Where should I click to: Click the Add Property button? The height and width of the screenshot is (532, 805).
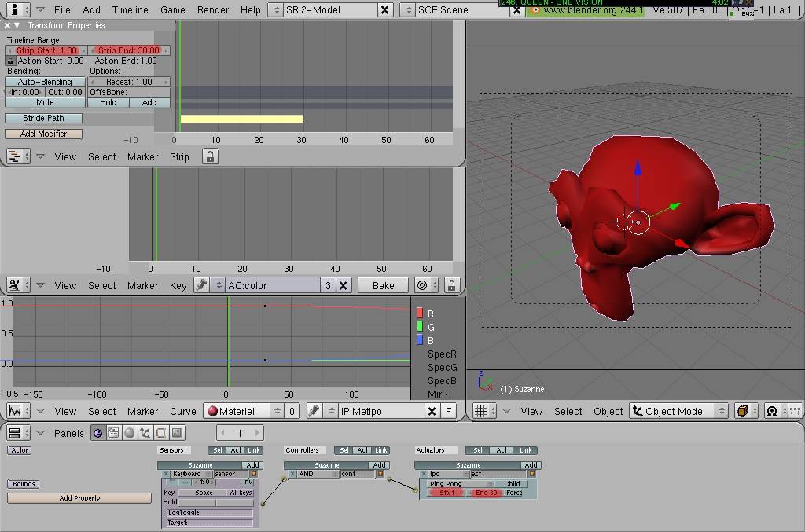79,498
